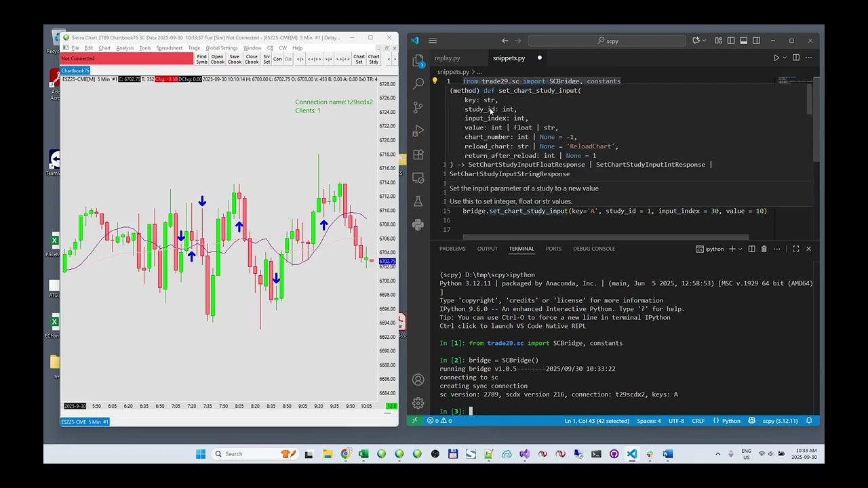Open OUTPUT panel tab
Image resolution: width=868 pixels, height=488 pixels.
487,249
